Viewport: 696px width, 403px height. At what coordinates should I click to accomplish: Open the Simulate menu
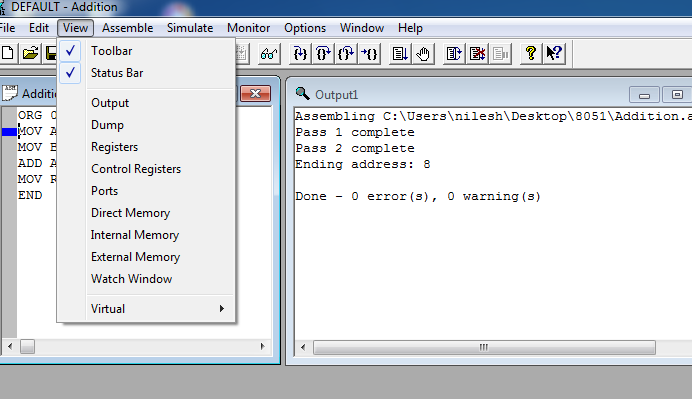(x=190, y=28)
